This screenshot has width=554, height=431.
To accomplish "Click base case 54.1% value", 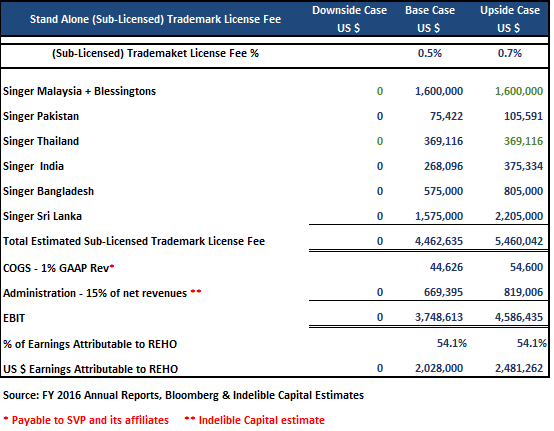I will (x=452, y=343).
